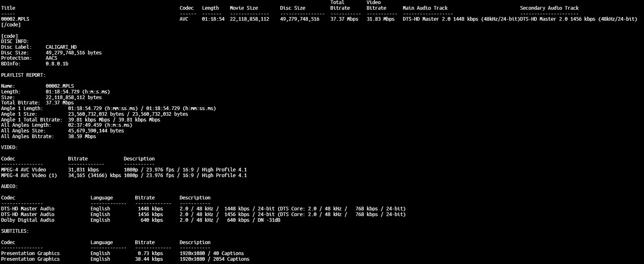The image size is (644, 264).
Task: Click the 0.73 kbps subtitle bitrate
Action: pos(150,253)
